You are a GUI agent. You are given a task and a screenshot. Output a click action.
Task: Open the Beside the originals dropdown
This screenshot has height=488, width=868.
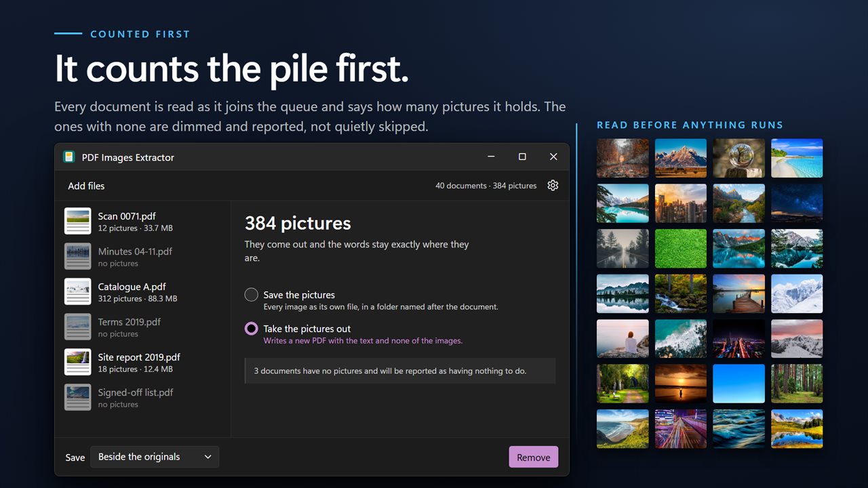[155, 457]
